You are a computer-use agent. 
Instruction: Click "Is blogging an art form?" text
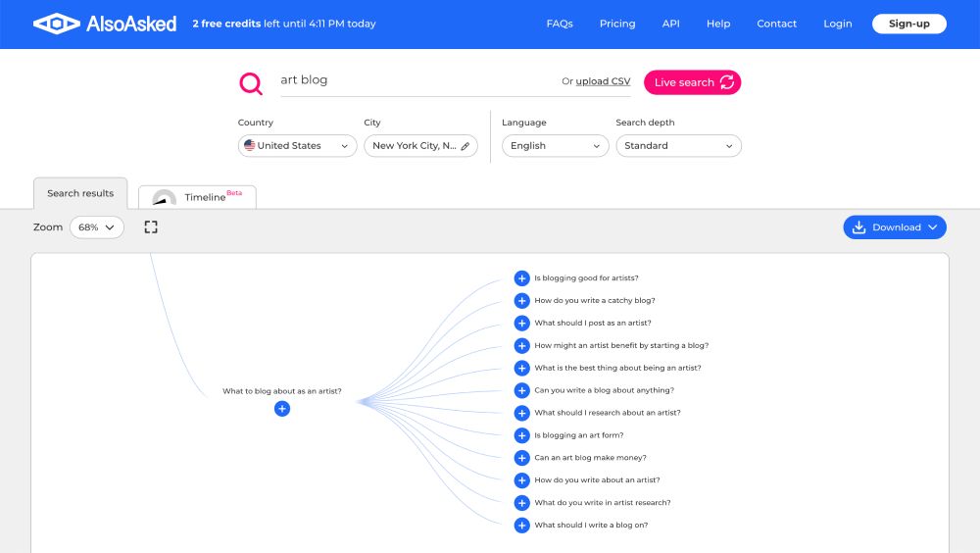tap(579, 435)
